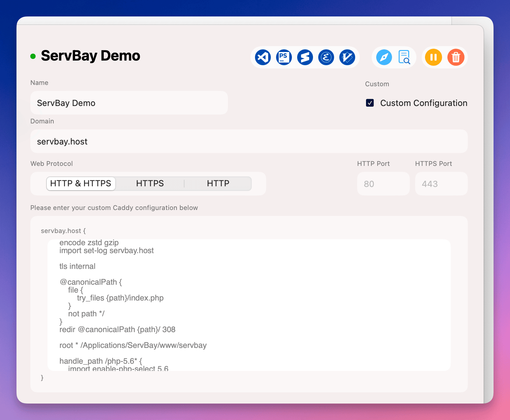The height and width of the screenshot is (420, 510).
Task: View site log file icon
Action: (x=404, y=57)
